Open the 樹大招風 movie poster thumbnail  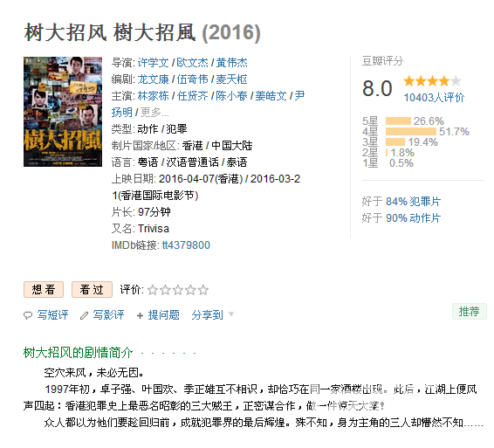tap(63, 112)
